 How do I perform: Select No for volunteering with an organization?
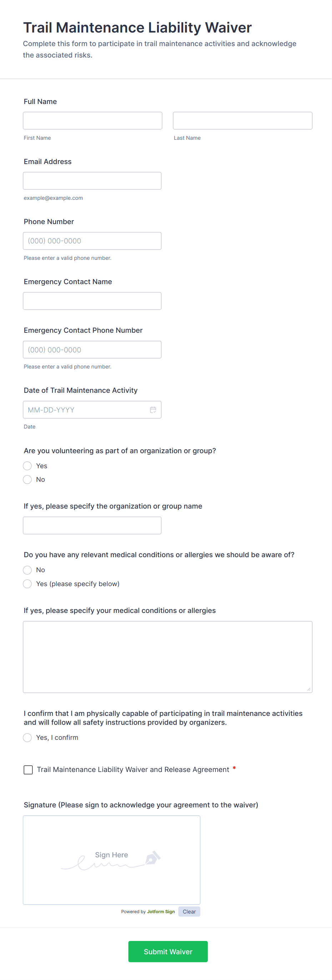click(27, 479)
